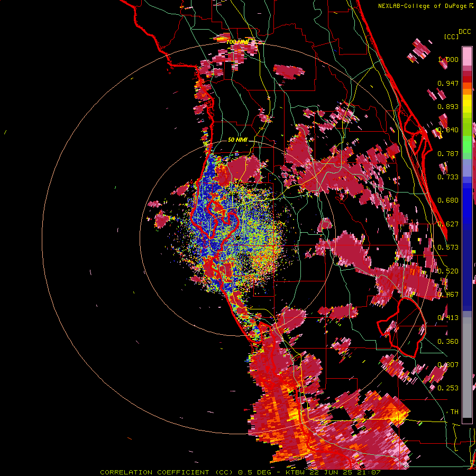Click the CORRELATION COEFFICIENT (CC) caption text
476x476 pixels.
pyautogui.click(x=167, y=472)
